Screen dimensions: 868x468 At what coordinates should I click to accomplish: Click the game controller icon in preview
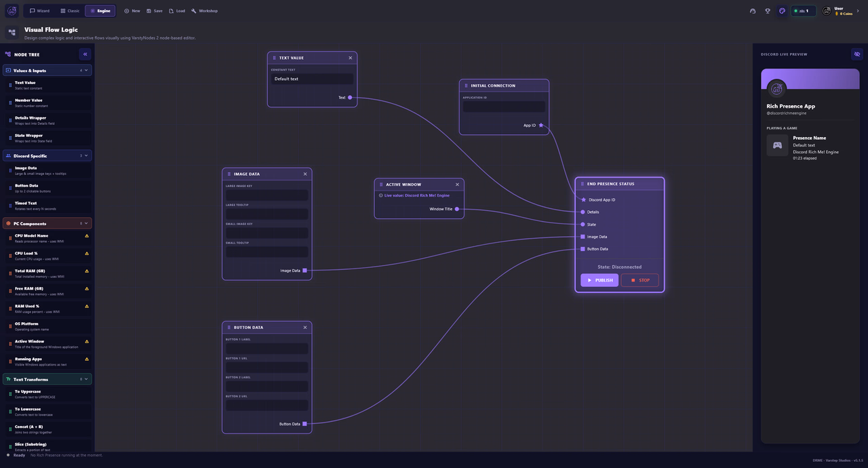pyautogui.click(x=777, y=145)
